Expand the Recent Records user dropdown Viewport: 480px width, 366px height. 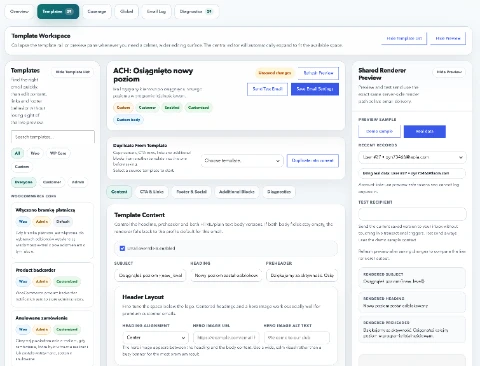(412, 157)
